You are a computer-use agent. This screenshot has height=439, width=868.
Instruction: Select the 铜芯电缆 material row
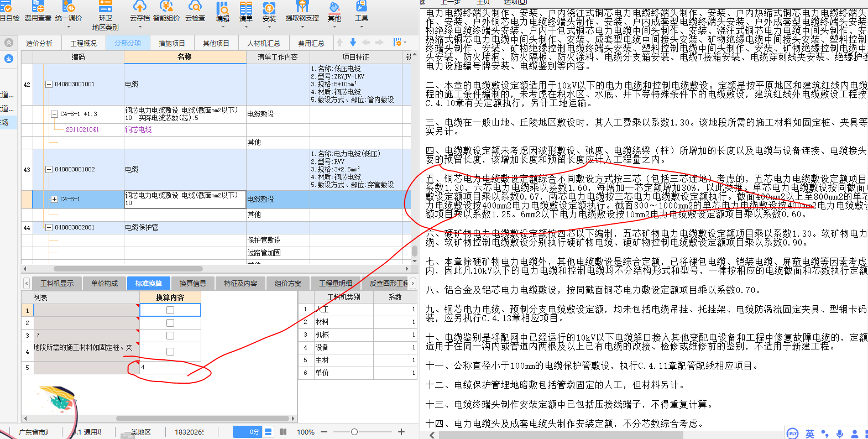coord(138,129)
